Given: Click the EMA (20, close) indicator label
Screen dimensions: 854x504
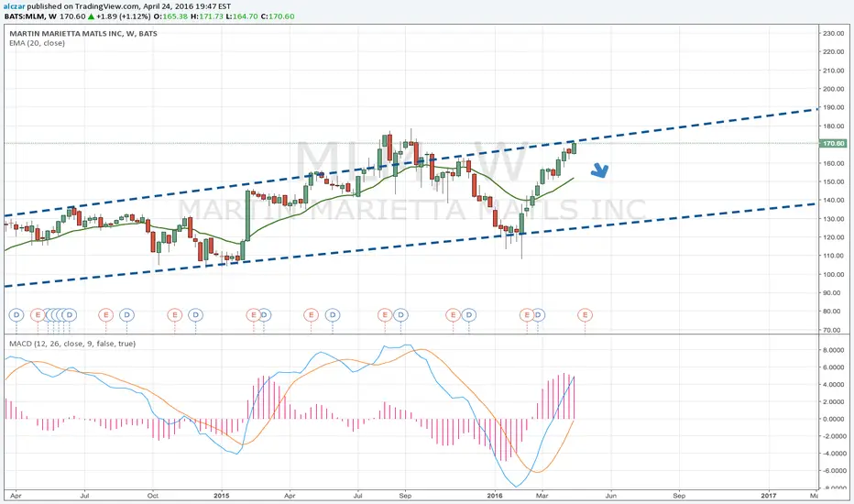Looking at the screenshot, I should click(37, 43).
